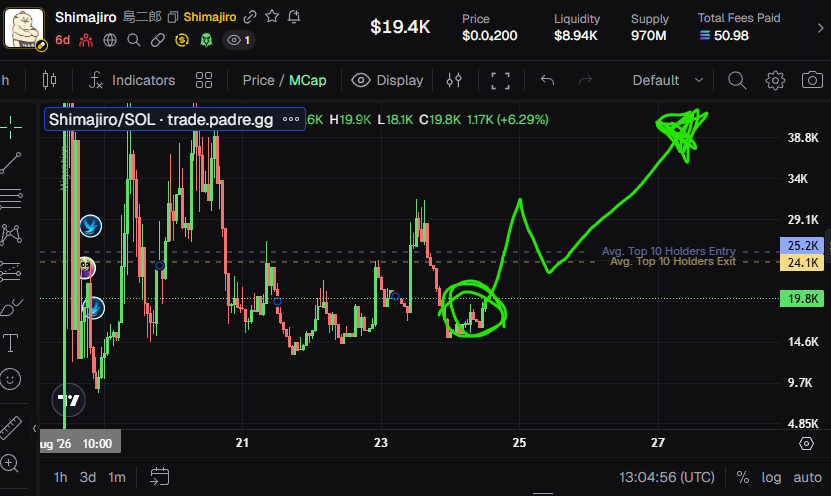Image resolution: width=831 pixels, height=496 pixels.
Task: Open the emoji icons tool
Action: pyautogui.click(x=10, y=379)
